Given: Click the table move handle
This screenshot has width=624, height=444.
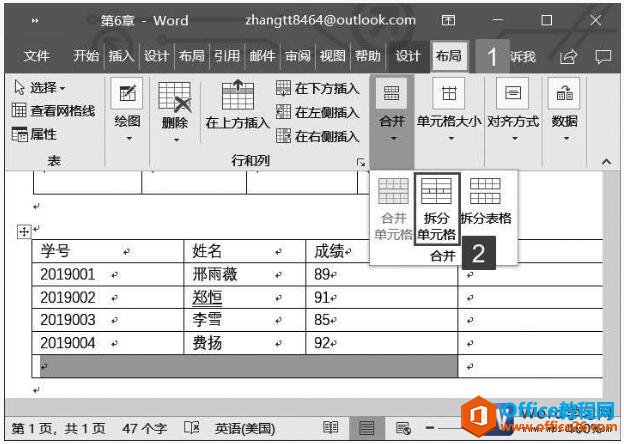Looking at the screenshot, I should (24, 231).
